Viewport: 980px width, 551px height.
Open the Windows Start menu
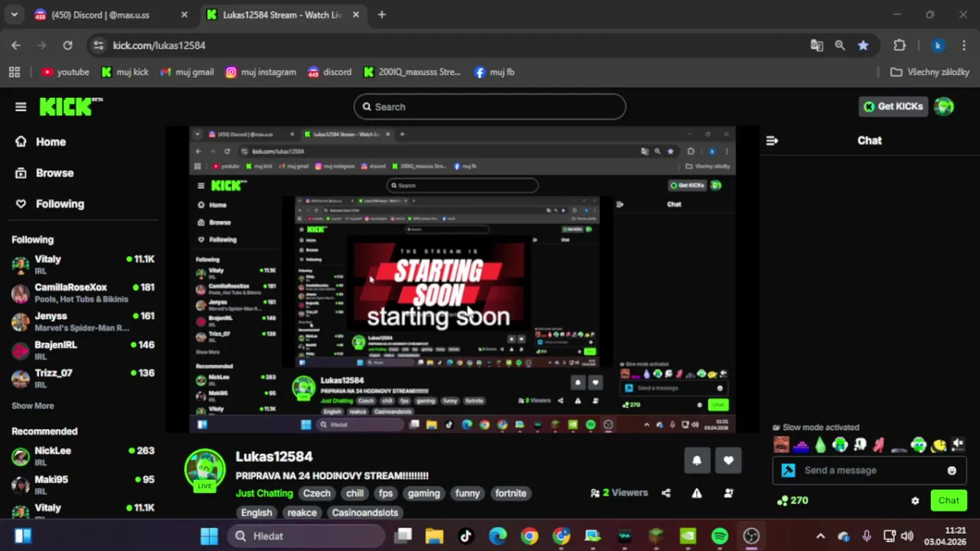point(209,536)
